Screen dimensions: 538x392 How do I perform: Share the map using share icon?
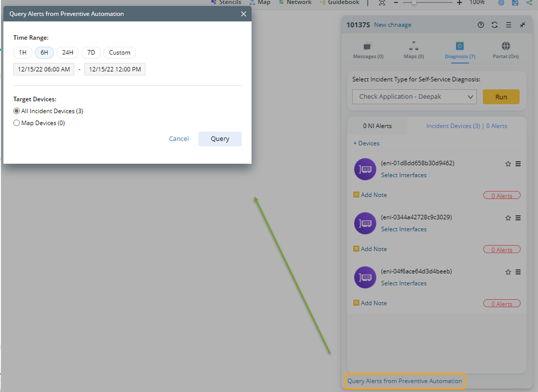[529, 2]
